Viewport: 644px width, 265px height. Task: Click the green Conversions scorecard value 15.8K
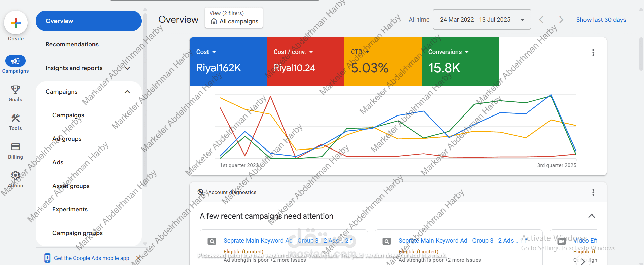tap(444, 68)
